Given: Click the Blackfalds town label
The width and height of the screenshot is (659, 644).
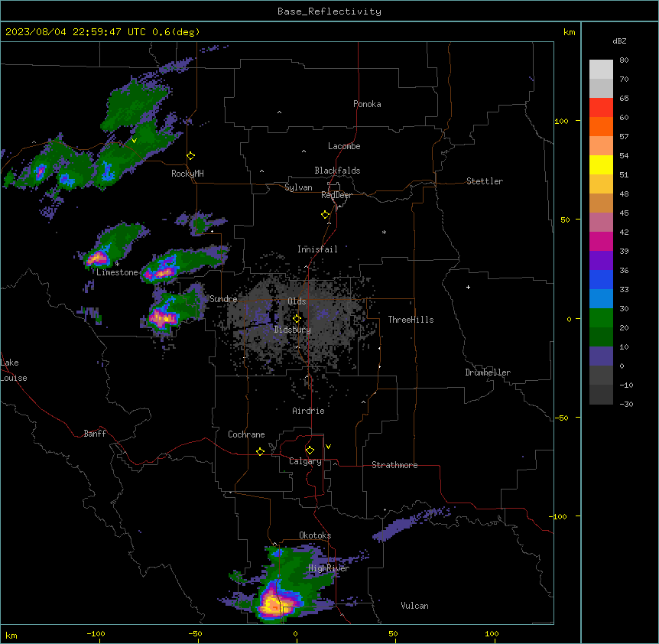Looking at the screenshot, I should coord(337,171).
